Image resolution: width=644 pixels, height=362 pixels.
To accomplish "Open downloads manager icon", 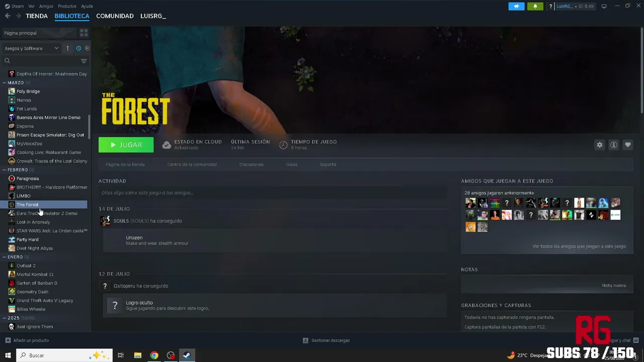I will 305,340.
